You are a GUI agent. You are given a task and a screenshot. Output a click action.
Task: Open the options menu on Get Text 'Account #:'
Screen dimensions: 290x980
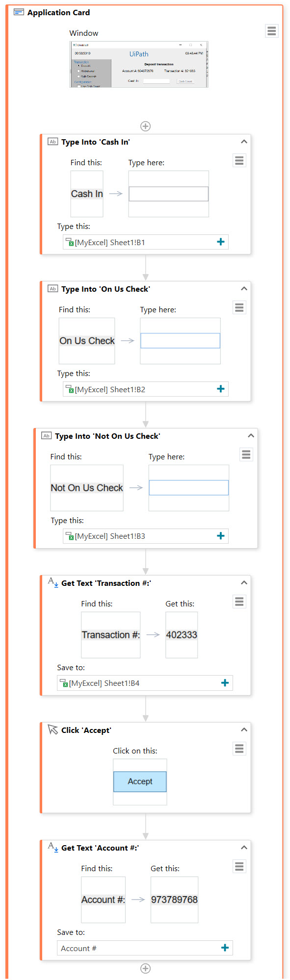pos(239,866)
